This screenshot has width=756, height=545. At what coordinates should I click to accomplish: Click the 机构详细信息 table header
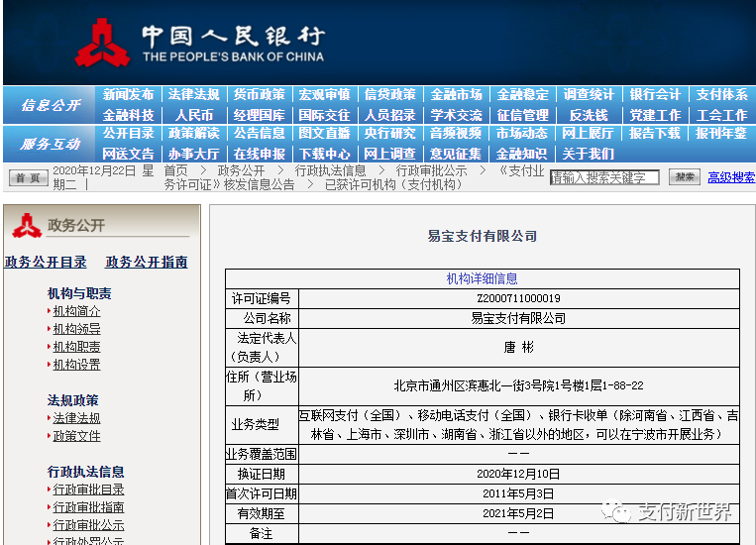coord(483,278)
